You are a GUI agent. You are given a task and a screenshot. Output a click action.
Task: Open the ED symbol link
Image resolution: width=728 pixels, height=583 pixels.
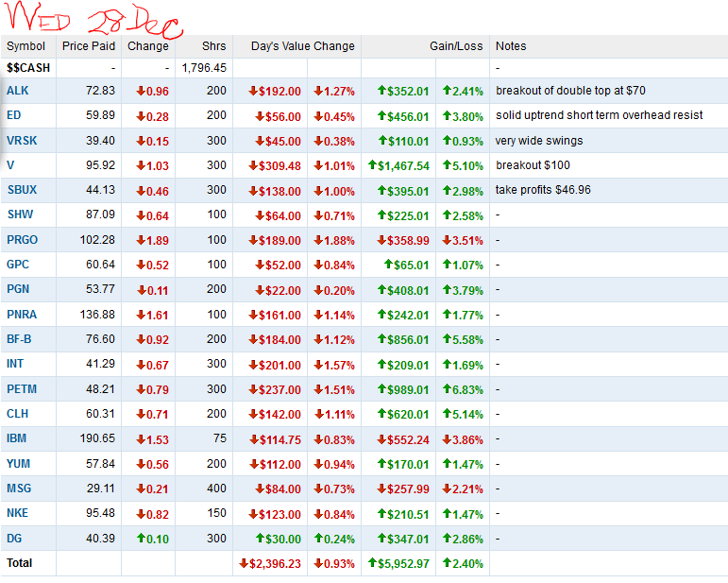pos(14,115)
